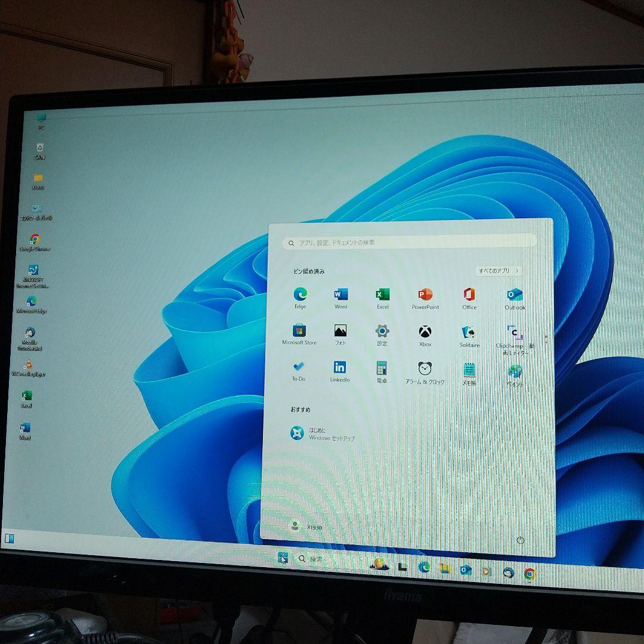Screen dimensions: 644x644
Task: Select the KINGSOFT Internet Security desktop shortcut
Action: [33, 276]
